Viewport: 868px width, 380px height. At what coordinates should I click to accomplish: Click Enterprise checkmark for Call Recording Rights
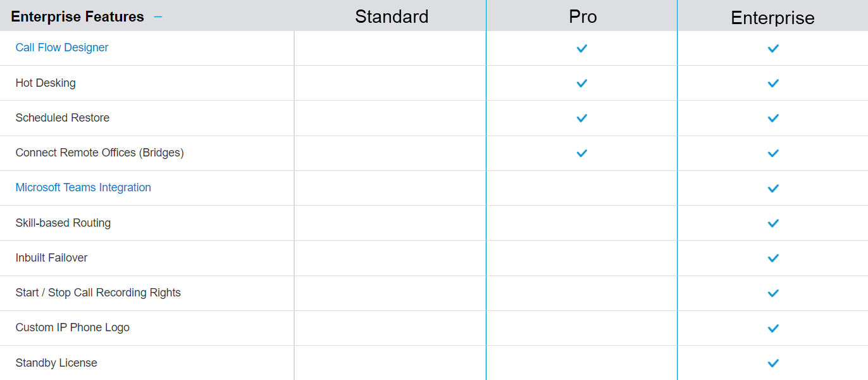tap(772, 293)
